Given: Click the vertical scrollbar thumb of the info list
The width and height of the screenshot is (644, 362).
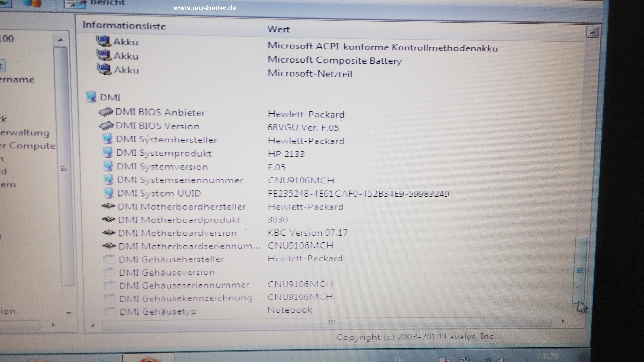Looking at the screenshot, I should click(x=580, y=270).
